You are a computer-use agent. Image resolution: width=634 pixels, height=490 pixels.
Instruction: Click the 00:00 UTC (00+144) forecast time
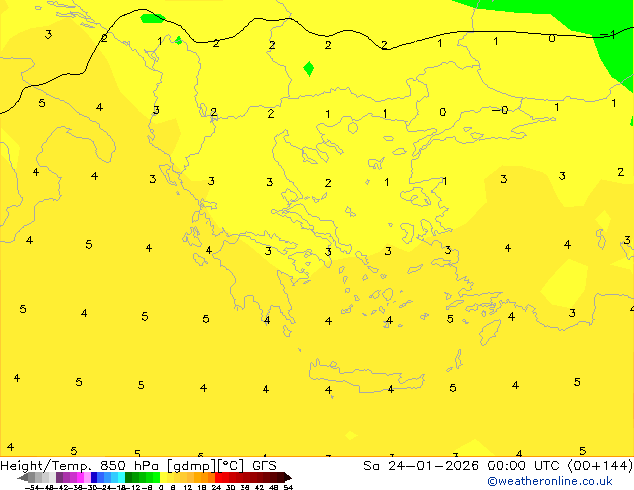(560, 466)
